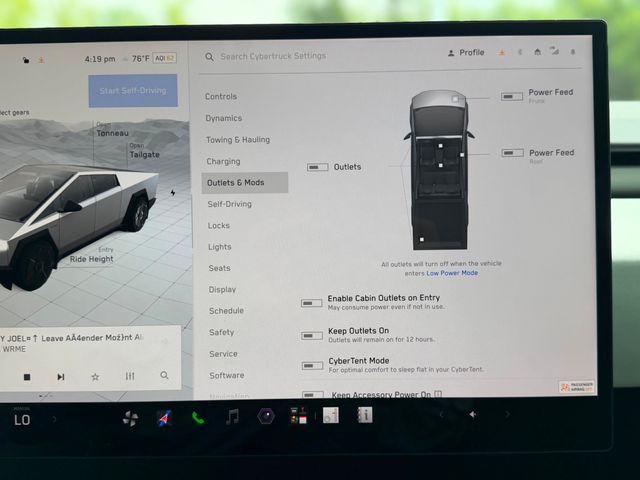Search media with the magnifier icon
The width and height of the screenshot is (640, 480).
click(x=164, y=375)
